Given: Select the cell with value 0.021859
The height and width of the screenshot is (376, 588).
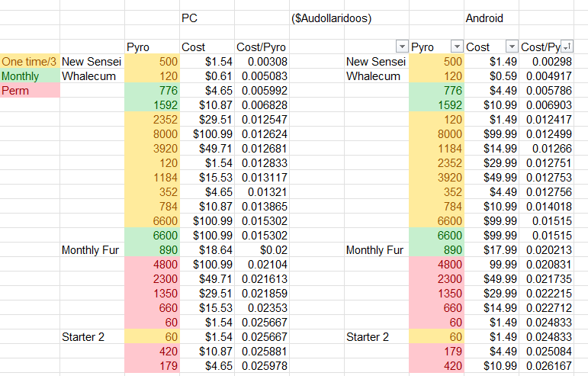Looking at the screenshot, I should [262, 294].
